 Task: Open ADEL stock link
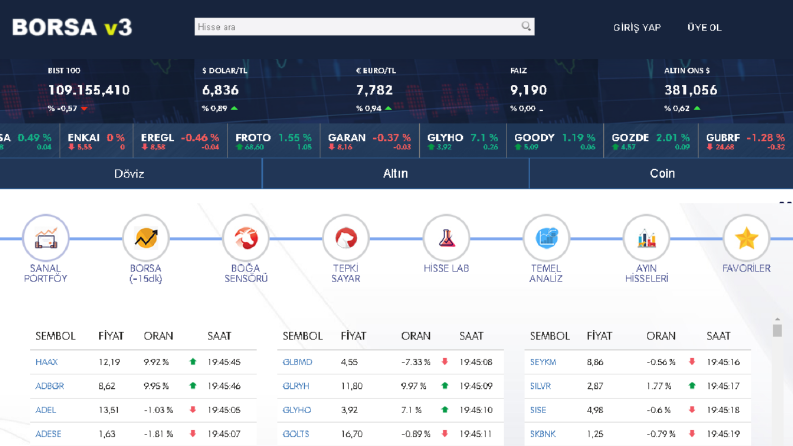[46, 410]
